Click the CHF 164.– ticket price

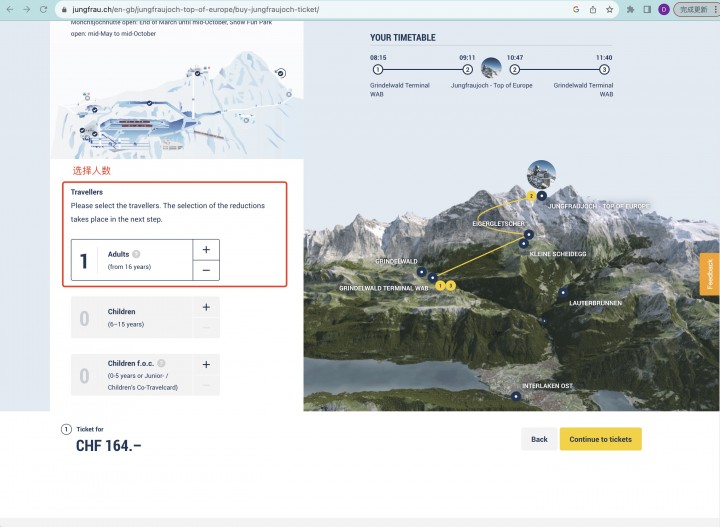(x=109, y=445)
